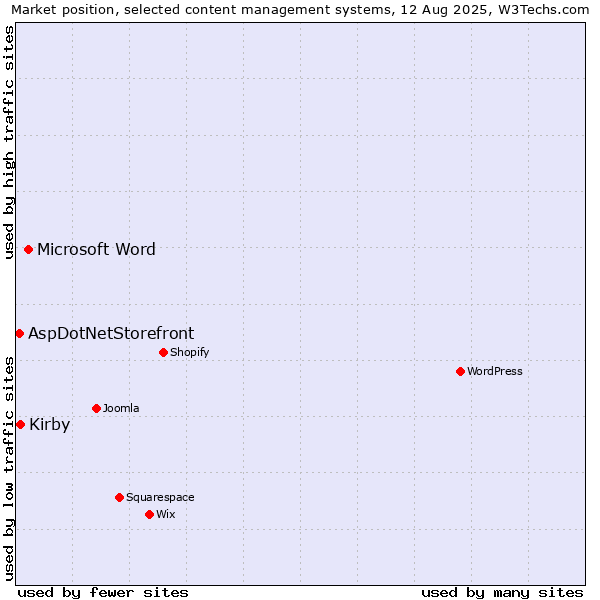Click the 'used by many sites' axis label
Viewport: 600px width, 600px height.
(502, 593)
